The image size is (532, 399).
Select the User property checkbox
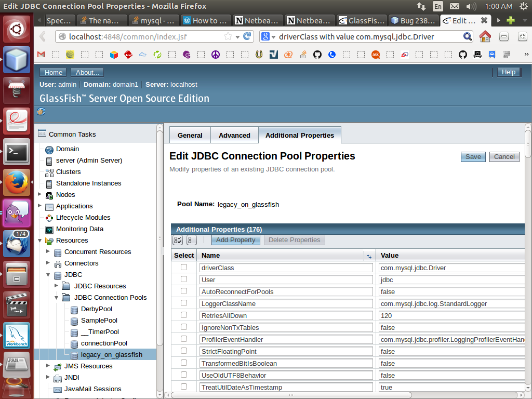[x=184, y=279]
